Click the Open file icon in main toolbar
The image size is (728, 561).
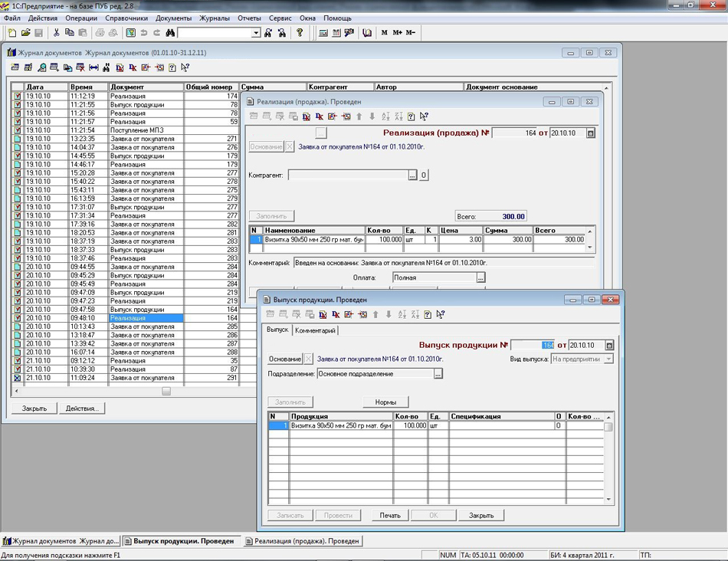pyautogui.click(x=25, y=33)
